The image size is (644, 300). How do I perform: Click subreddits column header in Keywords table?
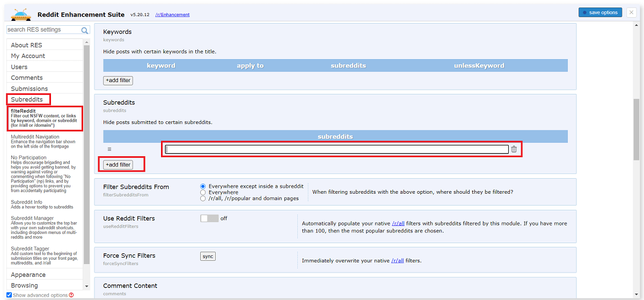pyautogui.click(x=348, y=65)
